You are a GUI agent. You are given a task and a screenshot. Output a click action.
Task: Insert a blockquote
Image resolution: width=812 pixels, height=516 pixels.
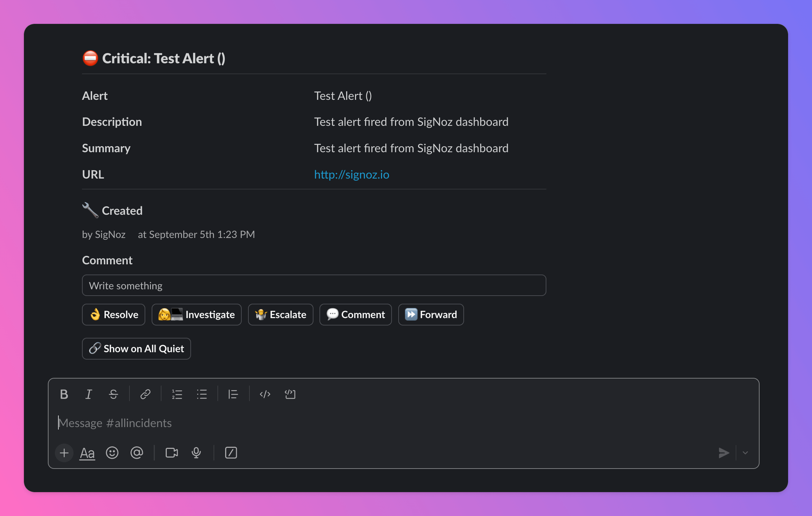pyautogui.click(x=233, y=394)
